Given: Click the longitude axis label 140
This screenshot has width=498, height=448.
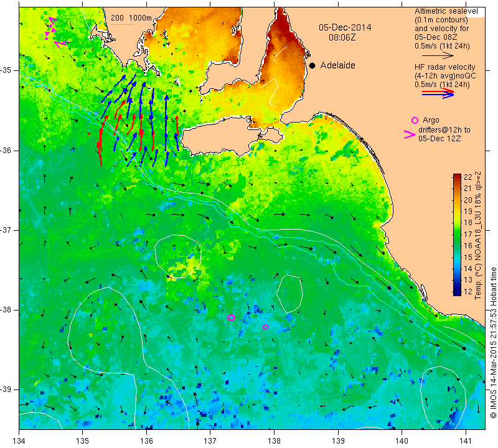Looking at the screenshot, I should (402, 441).
